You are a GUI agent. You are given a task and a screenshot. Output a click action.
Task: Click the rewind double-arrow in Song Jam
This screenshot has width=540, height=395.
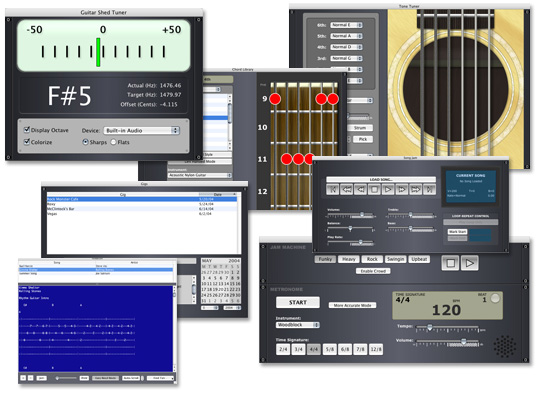pyautogui.click(x=346, y=189)
